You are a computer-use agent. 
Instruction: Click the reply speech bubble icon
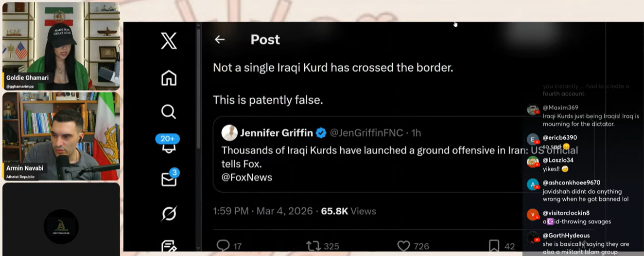pos(223,245)
